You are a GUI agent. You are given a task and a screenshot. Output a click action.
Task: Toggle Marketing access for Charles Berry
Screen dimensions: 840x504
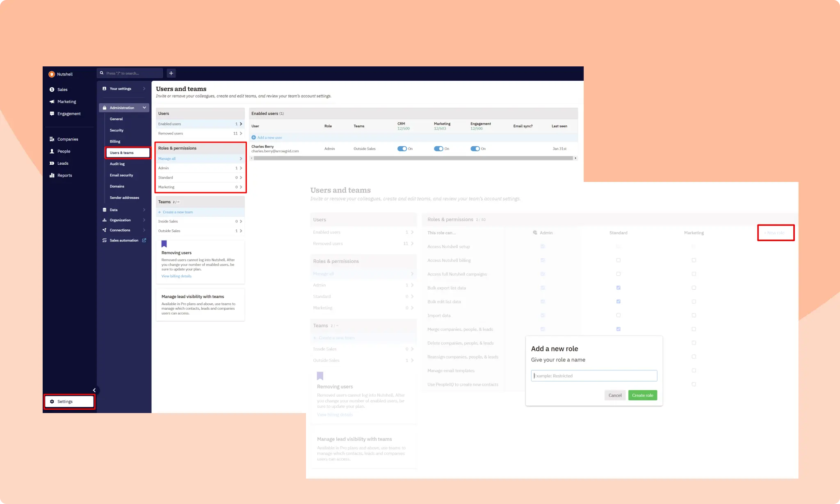438,149
